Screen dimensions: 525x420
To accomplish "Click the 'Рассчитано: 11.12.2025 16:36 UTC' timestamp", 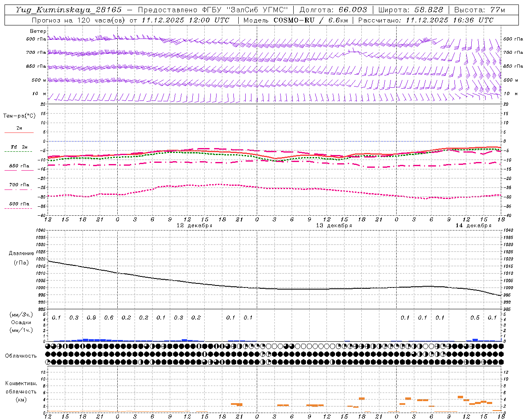I will click(x=426, y=20).
